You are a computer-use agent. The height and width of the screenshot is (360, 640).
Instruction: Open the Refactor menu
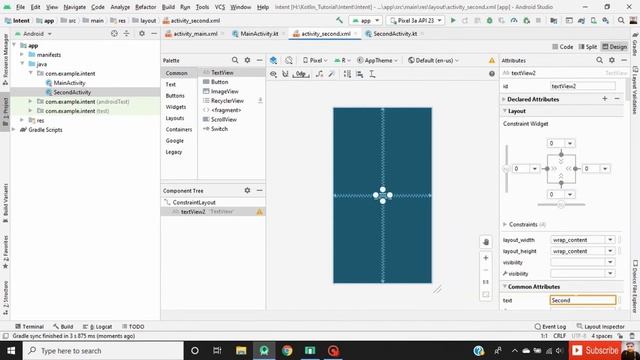coord(145,7)
